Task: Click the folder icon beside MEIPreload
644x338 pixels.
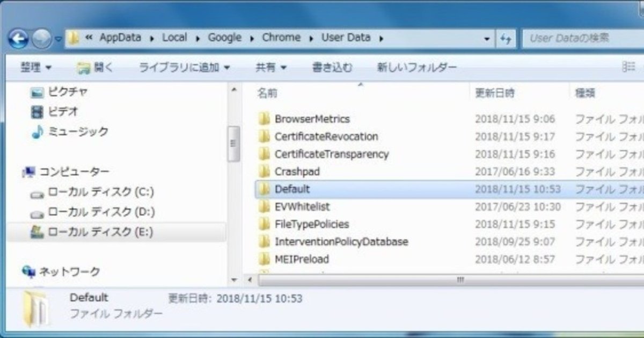Action: click(x=264, y=259)
